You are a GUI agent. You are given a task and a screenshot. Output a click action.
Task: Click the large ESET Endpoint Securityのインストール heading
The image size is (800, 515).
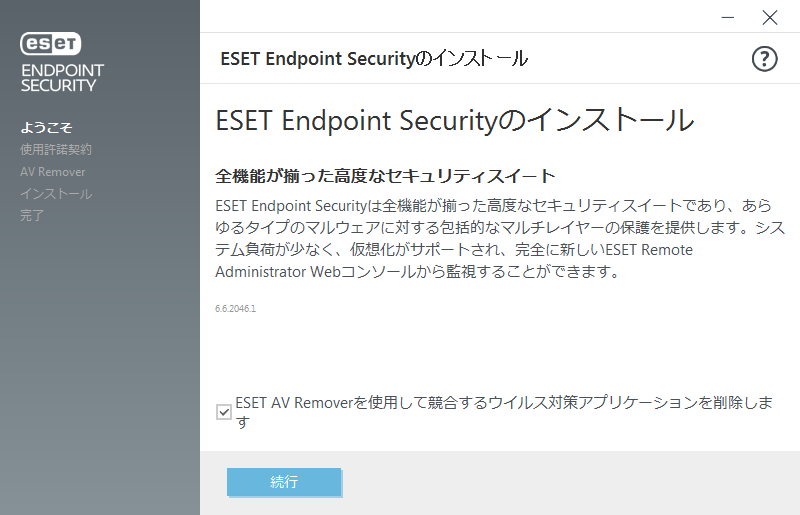(x=455, y=121)
